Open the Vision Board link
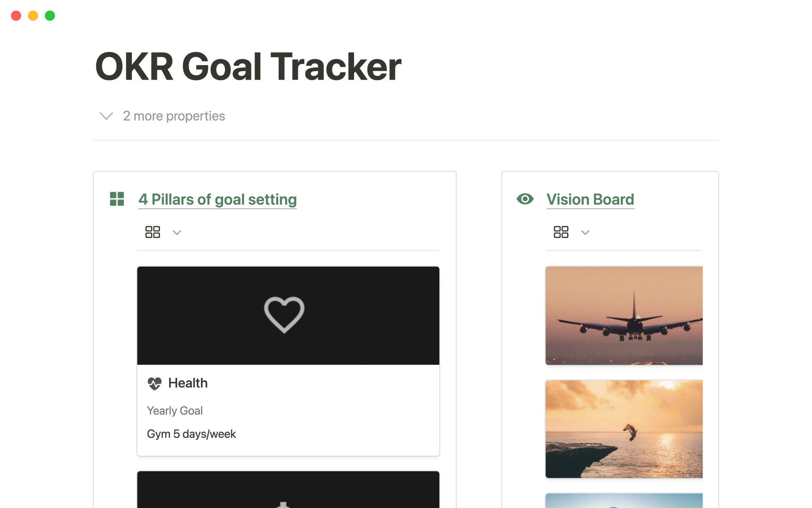This screenshot has width=812, height=508. click(590, 199)
